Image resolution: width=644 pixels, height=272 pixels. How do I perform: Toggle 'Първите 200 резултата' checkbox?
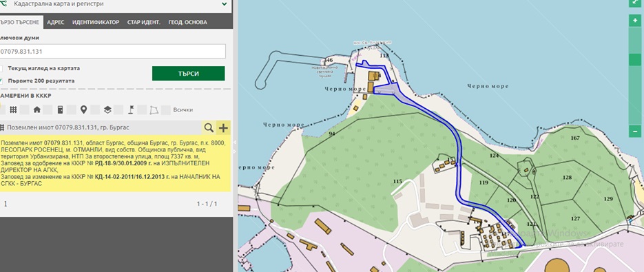[x=2, y=81]
